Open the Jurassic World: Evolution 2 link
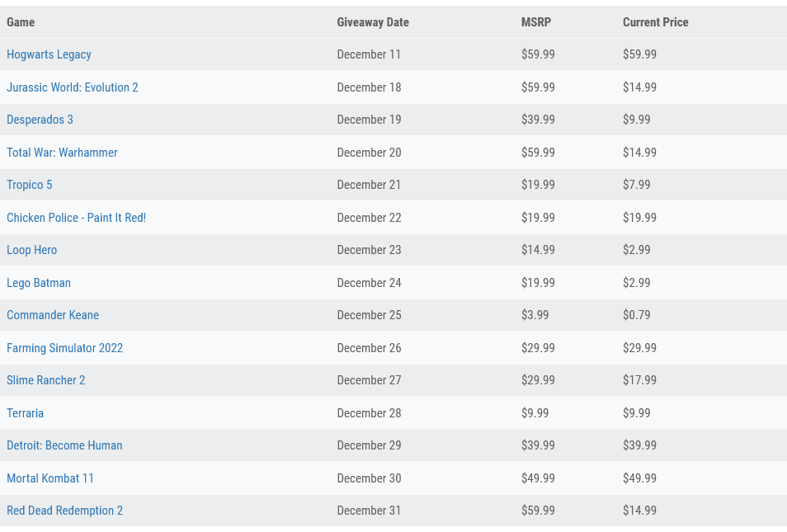Screen dimensions: 787x532 pos(72,87)
